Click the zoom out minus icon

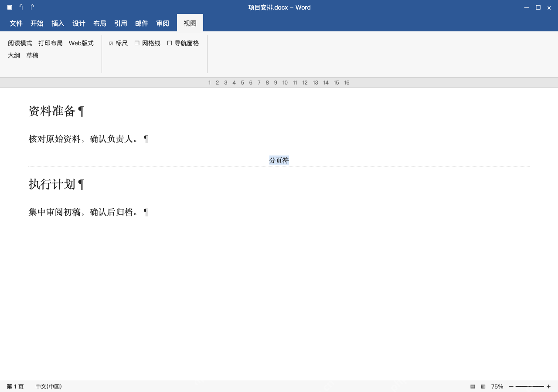511,386
